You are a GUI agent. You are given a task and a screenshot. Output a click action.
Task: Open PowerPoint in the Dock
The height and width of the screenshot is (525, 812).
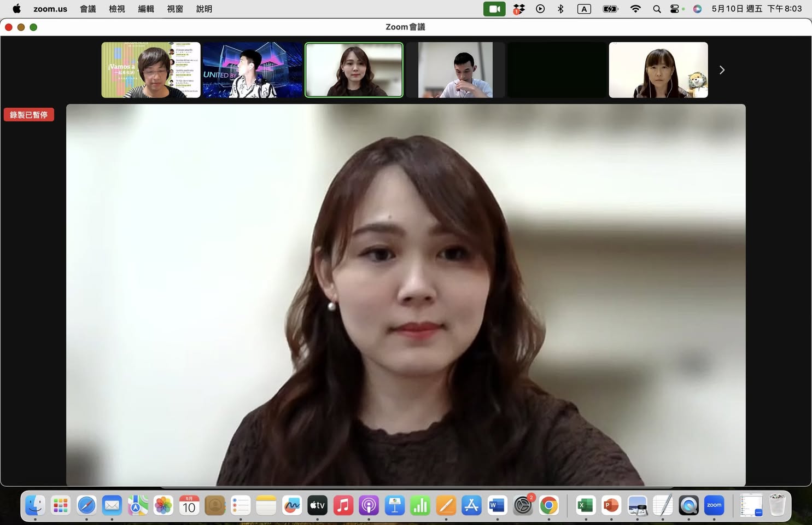point(611,505)
